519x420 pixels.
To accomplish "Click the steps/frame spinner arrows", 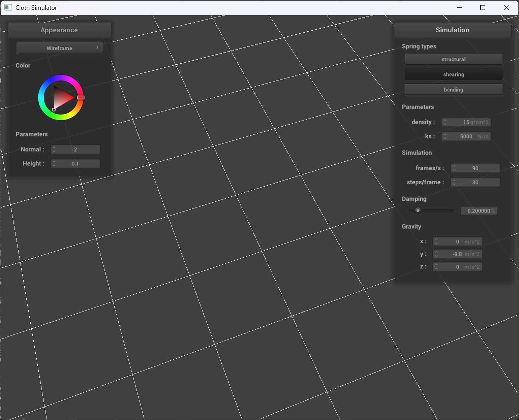I will (454, 182).
